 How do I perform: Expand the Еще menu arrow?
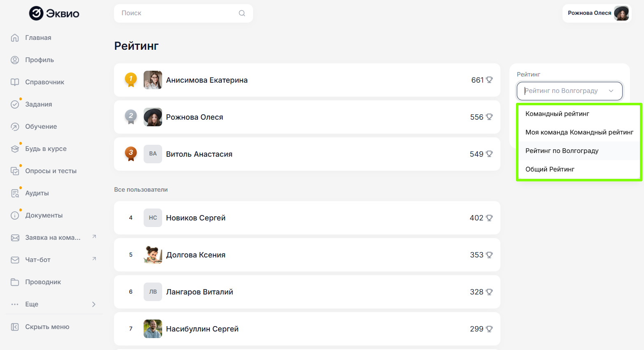[94, 304]
